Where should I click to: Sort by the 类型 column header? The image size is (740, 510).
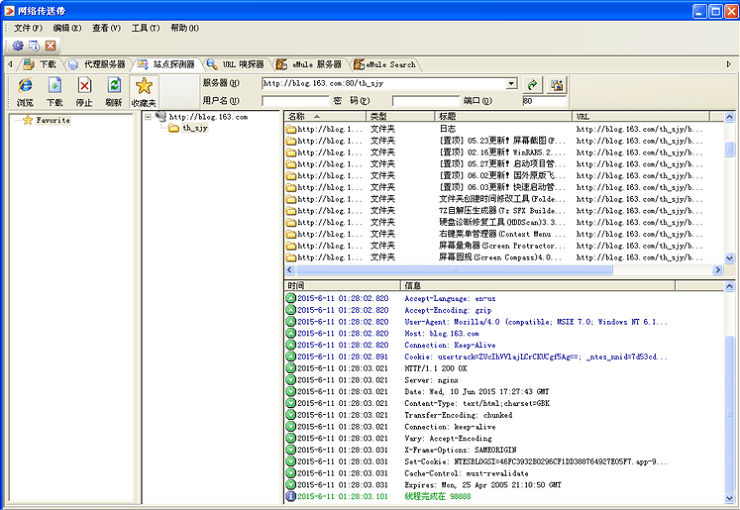coord(400,117)
